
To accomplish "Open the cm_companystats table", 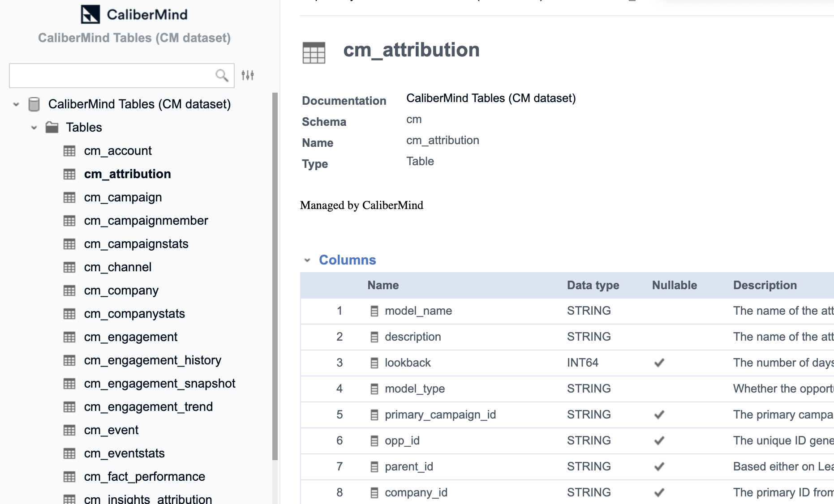I will [134, 314].
